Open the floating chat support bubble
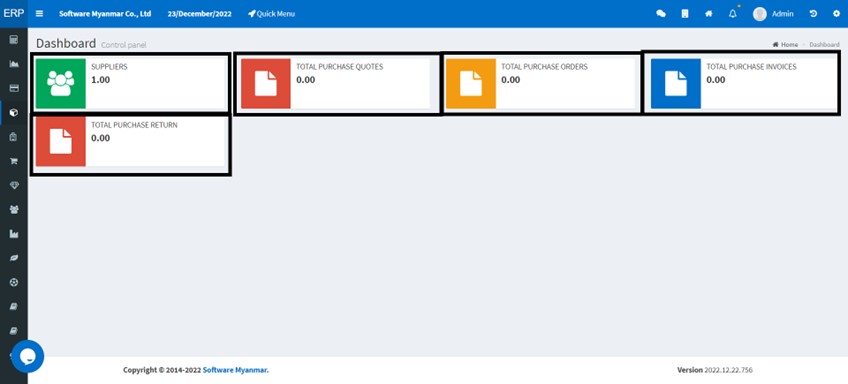Screen dimensions: 848x384 pos(28,356)
